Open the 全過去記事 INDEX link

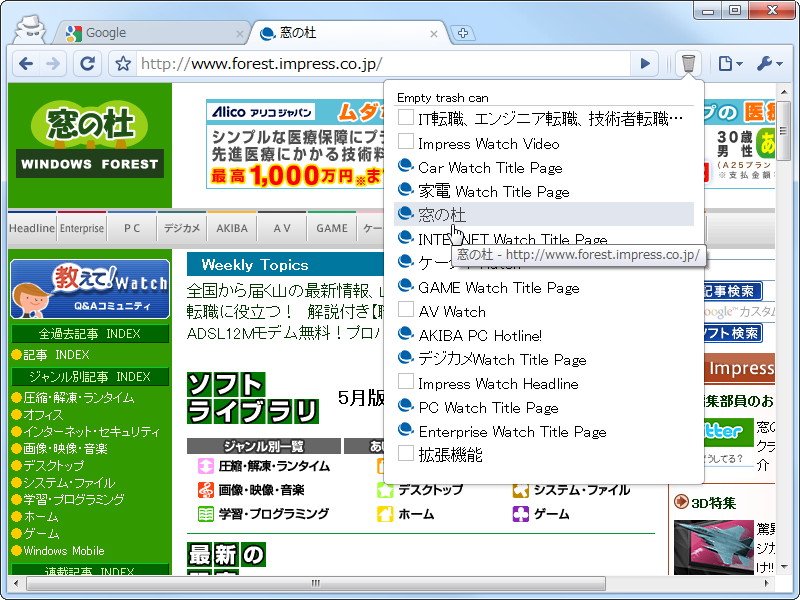click(88, 333)
